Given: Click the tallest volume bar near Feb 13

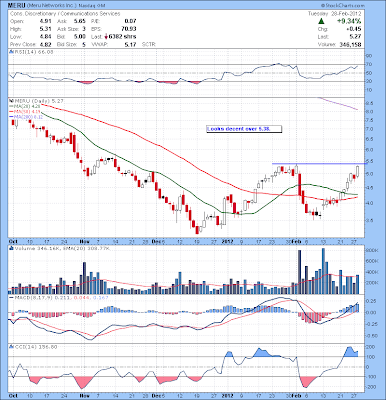Looking at the screenshot, I should tap(323, 271).
